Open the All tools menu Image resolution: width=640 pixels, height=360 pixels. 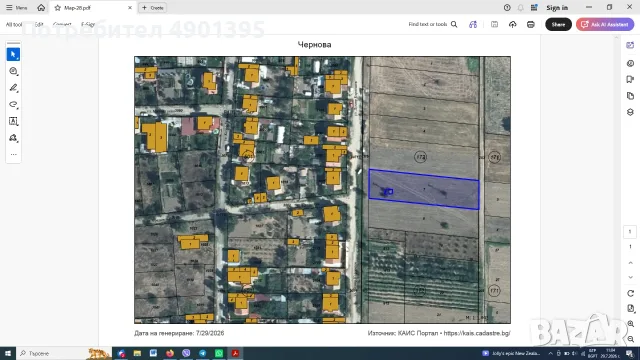point(13,24)
